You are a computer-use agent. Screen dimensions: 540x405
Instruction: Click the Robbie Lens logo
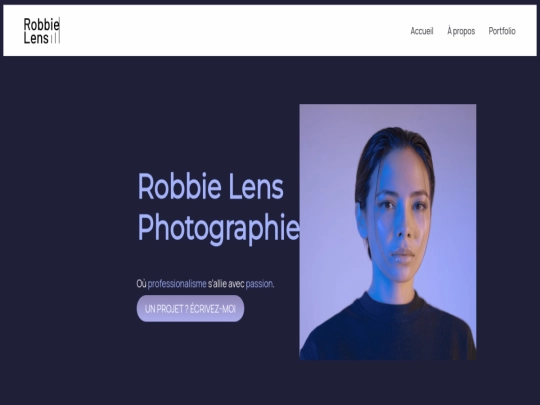point(42,31)
